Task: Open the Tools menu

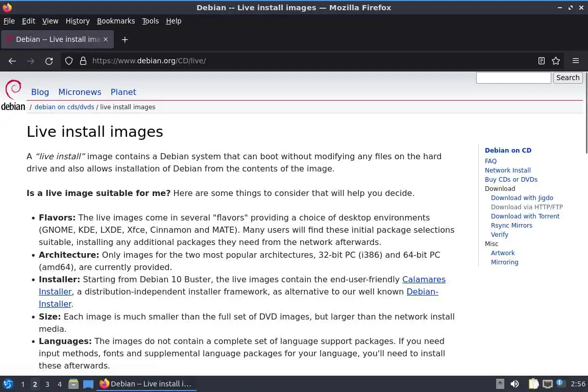Action: (151, 21)
